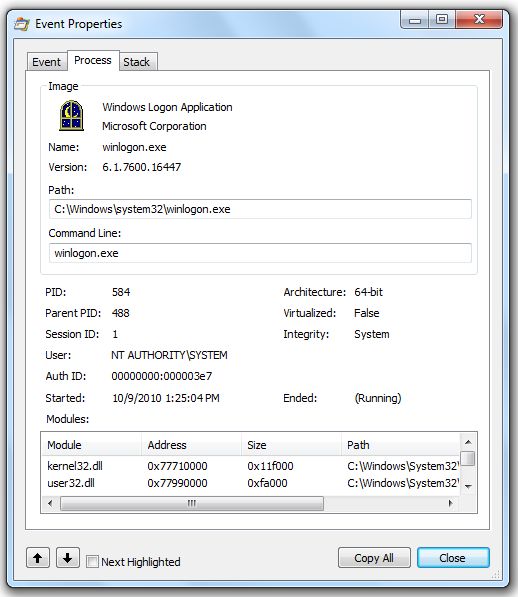Image resolution: width=518 pixels, height=597 pixels.
Task: Click the previous event up arrow button
Action: [x=38, y=558]
